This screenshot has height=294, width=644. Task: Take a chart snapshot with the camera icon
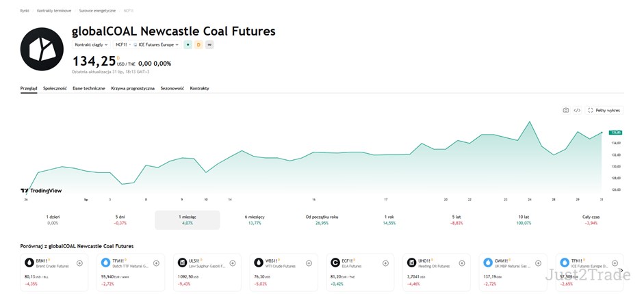[565, 110]
